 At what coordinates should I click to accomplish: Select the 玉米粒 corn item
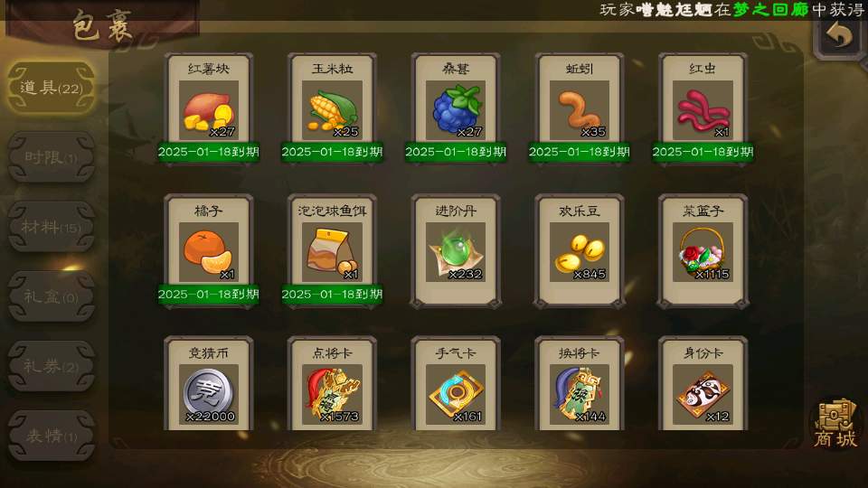pyautogui.click(x=332, y=108)
